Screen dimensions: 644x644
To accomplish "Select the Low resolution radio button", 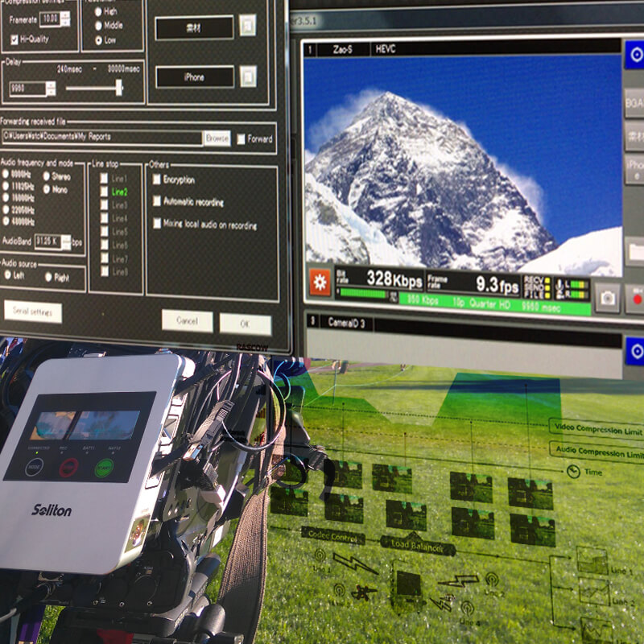I will (97, 39).
